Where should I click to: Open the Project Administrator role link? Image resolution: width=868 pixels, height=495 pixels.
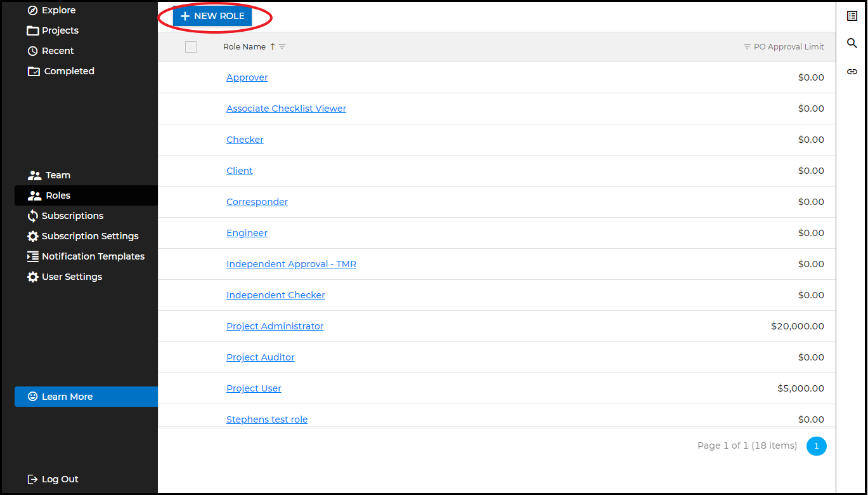tap(275, 326)
